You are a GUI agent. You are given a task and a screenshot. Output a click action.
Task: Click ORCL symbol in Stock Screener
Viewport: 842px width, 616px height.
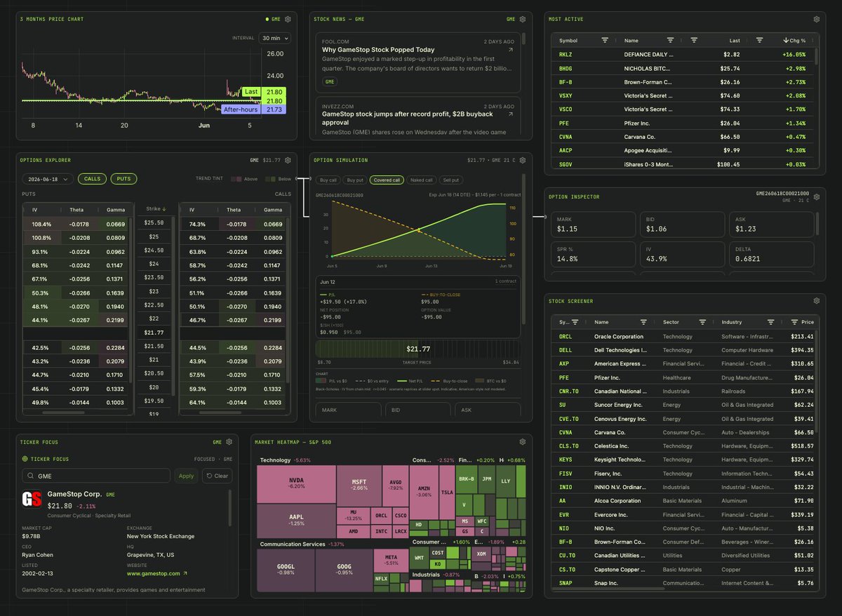(x=566, y=336)
